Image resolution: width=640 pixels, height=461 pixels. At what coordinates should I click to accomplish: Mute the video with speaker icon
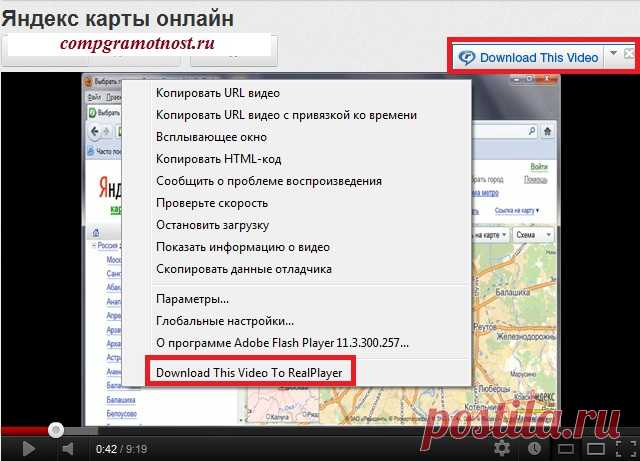68,449
